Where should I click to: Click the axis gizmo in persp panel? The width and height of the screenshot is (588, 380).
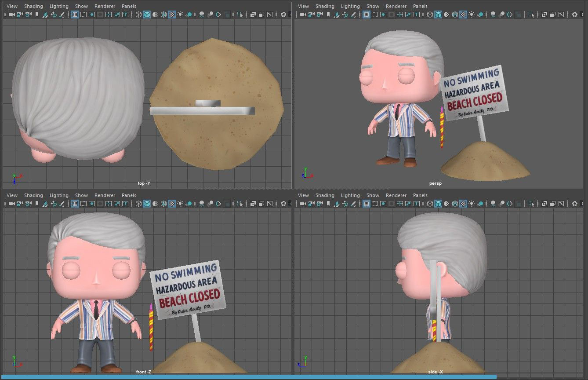307,172
